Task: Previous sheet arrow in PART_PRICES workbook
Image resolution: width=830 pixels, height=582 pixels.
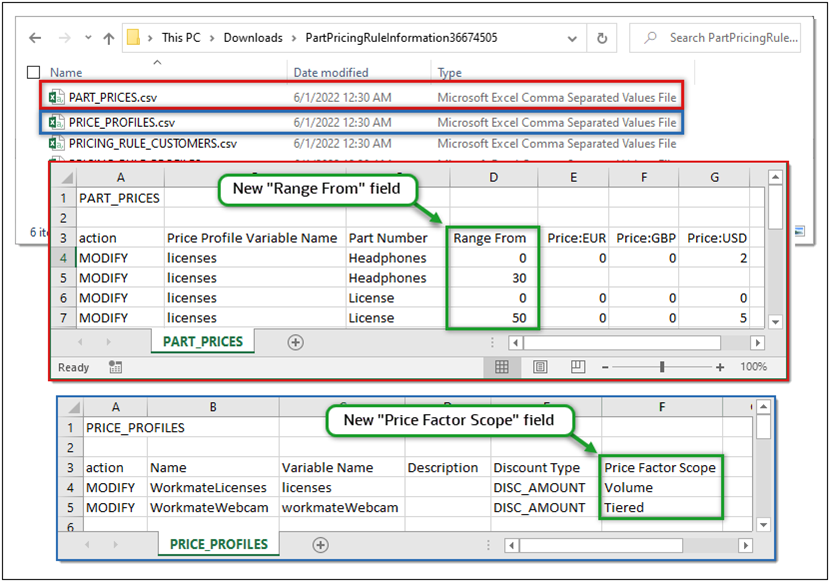Action: [x=80, y=342]
